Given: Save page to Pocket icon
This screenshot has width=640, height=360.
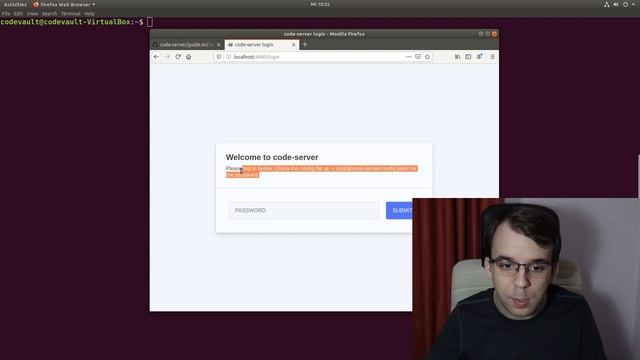Looking at the screenshot, I should (x=418, y=57).
